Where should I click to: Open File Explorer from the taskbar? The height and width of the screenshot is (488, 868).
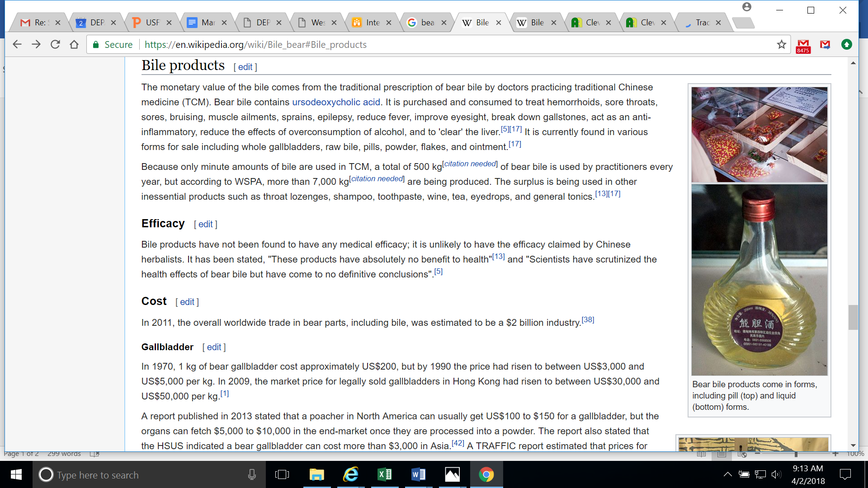[x=316, y=474]
